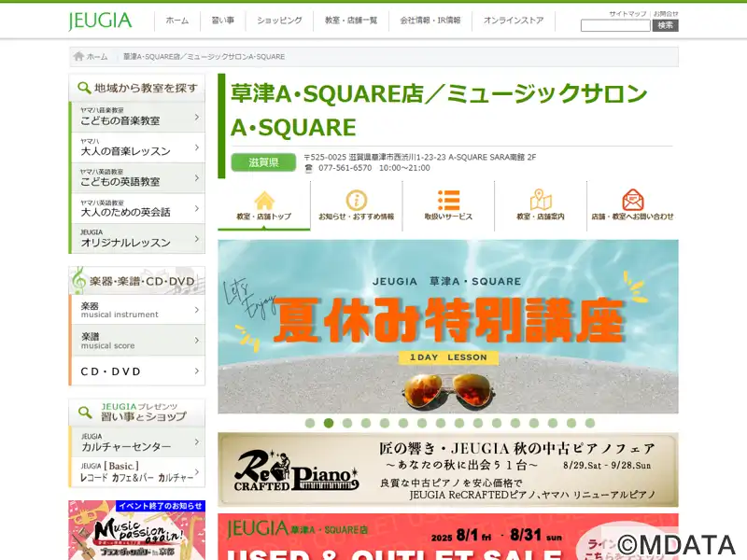Click the 教室・店舗案内 map pin icon
Screen dimensions: 747x560
pos(541,200)
